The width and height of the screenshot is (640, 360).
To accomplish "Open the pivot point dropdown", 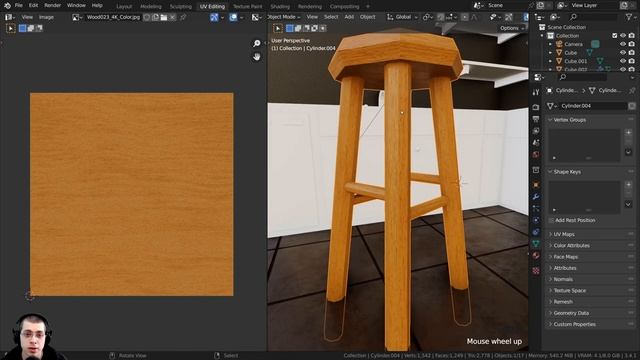I will 428,17.
